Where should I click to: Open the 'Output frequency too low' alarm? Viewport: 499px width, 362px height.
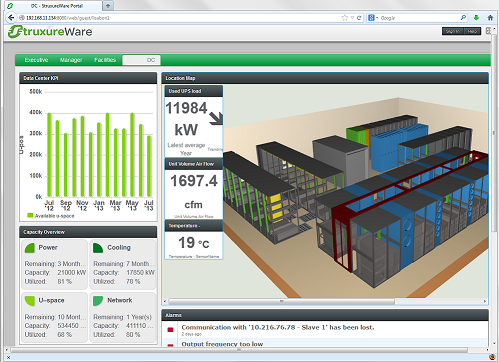222,344
